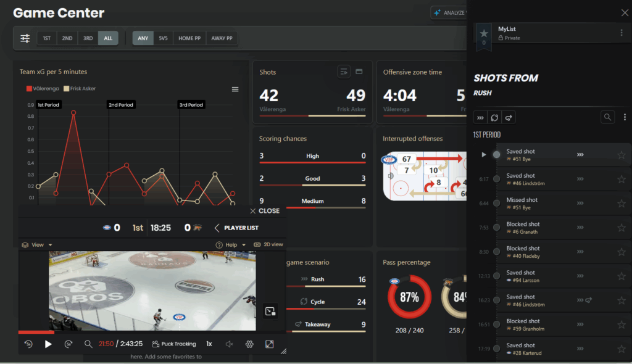Click the picture-in-picture overlay icon on video
Viewport: 632px width, 364px height.
[x=270, y=311]
